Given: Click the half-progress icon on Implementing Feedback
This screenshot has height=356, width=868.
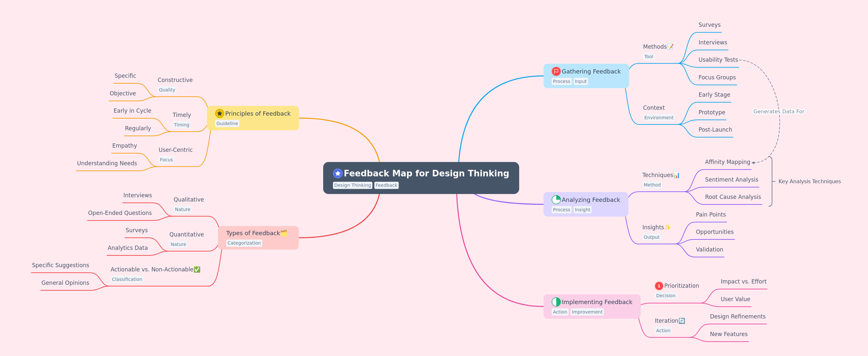Looking at the screenshot, I should click(x=556, y=302).
